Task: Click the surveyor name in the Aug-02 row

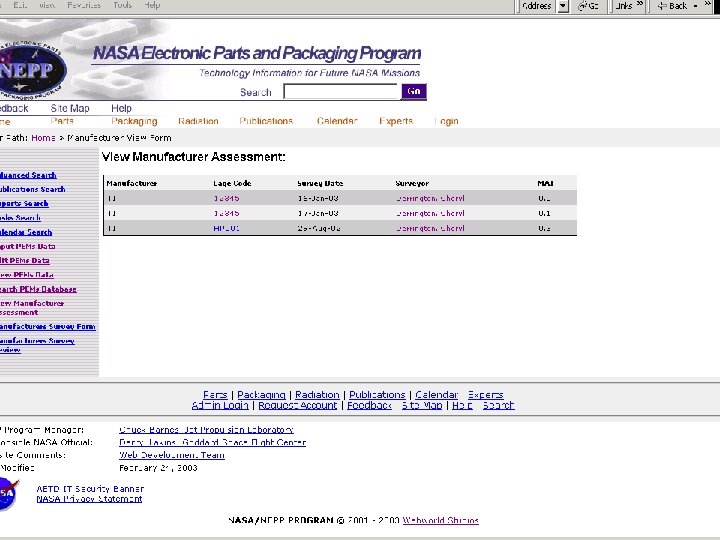Action: (430, 228)
